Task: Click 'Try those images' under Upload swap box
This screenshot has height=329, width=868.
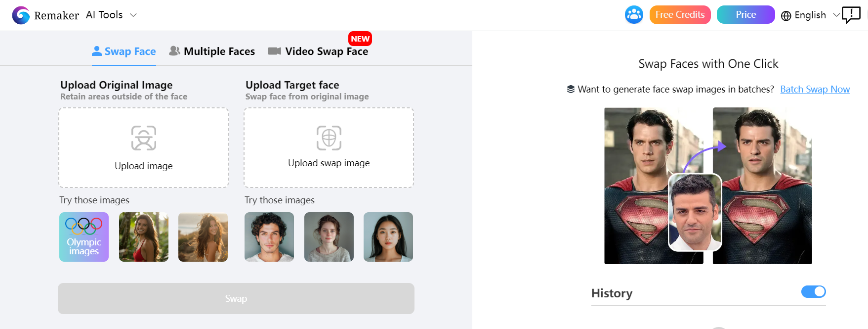Action: click(280, 200)
